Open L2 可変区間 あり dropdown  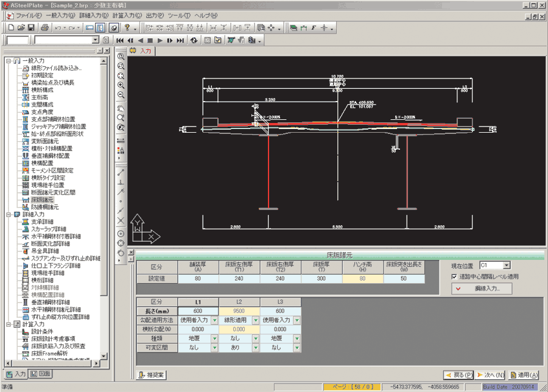256,348
